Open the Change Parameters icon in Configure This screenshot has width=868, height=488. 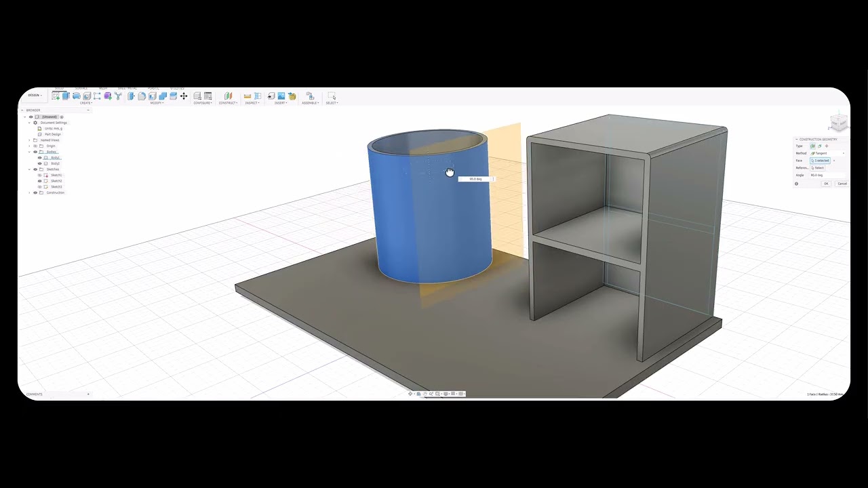(x=208, y=96)
